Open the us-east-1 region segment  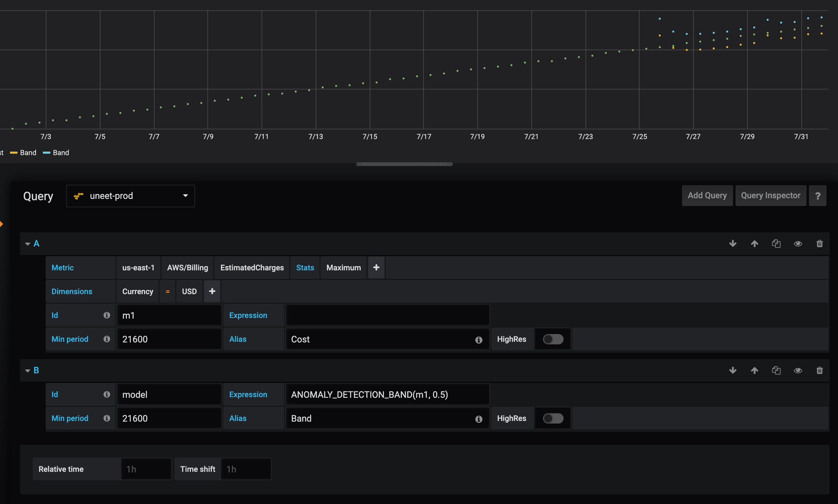click(x=138, y=268)
